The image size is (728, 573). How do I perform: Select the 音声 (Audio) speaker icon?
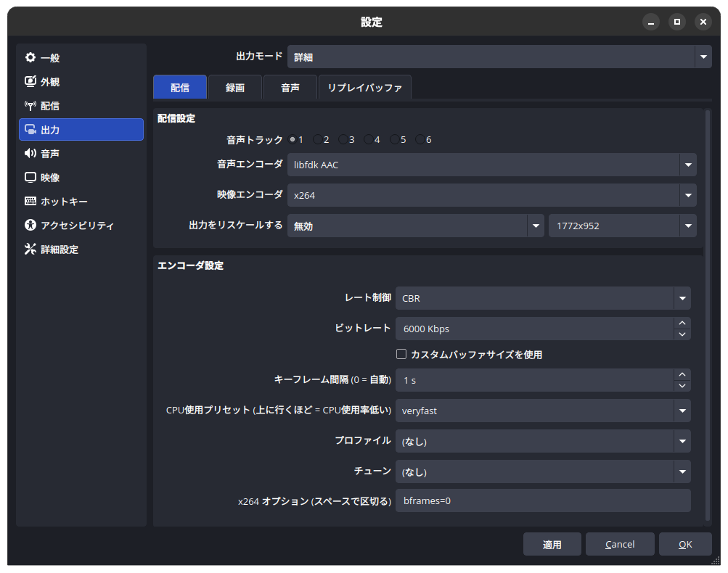pyautogui.click(x=30, y=154)
